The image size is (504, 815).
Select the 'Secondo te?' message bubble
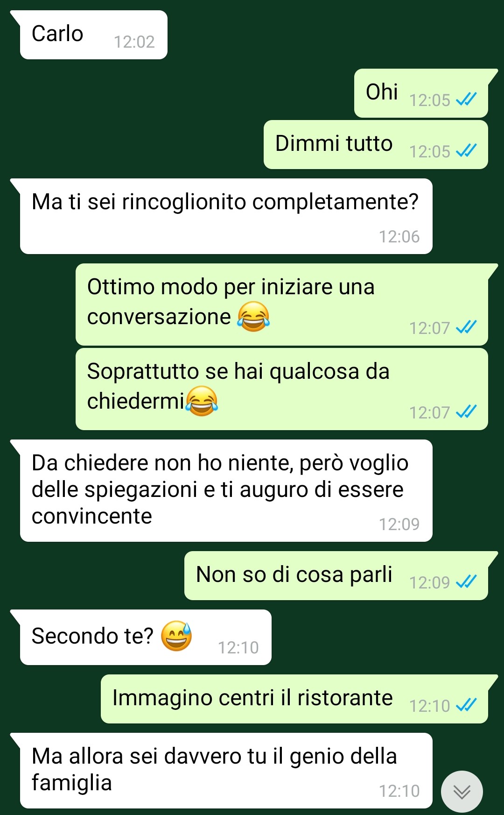point(145,637)
